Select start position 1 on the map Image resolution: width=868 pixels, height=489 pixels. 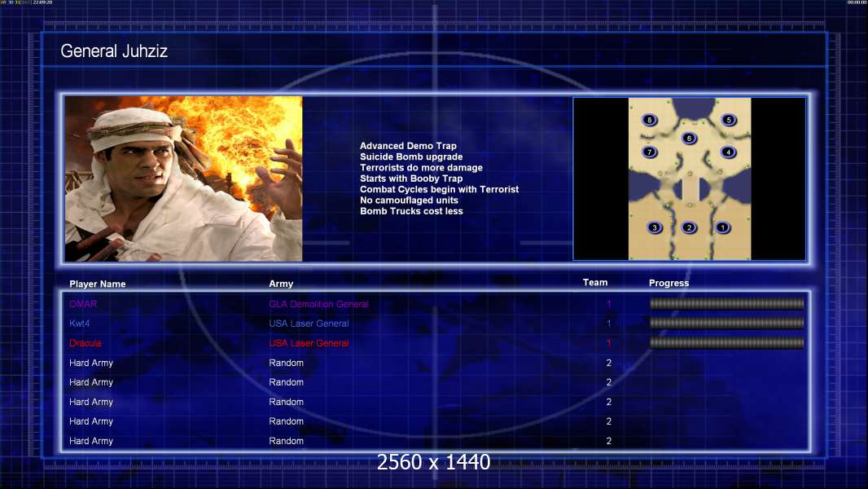tap(722, 227)
